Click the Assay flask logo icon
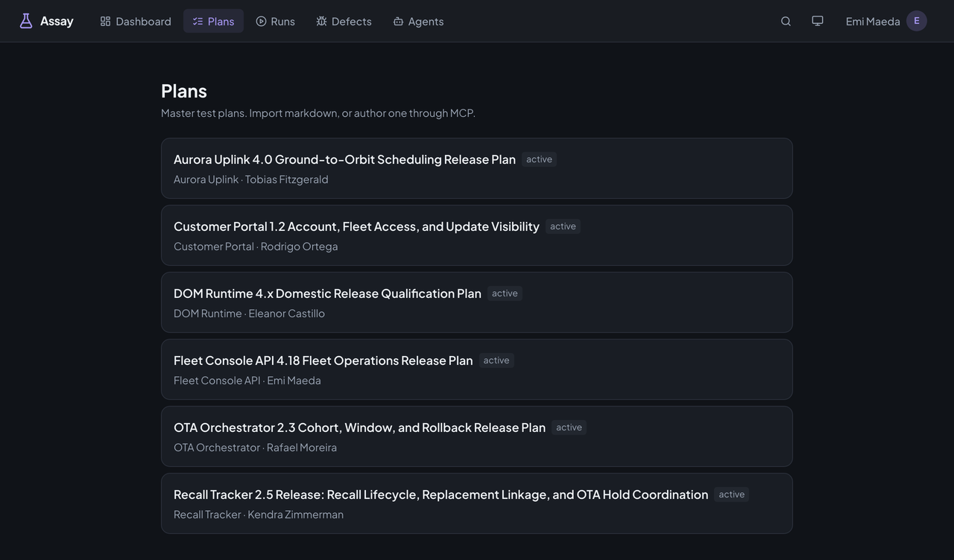The width and height of the screenshot is (954, 560). tap(26, 21)
